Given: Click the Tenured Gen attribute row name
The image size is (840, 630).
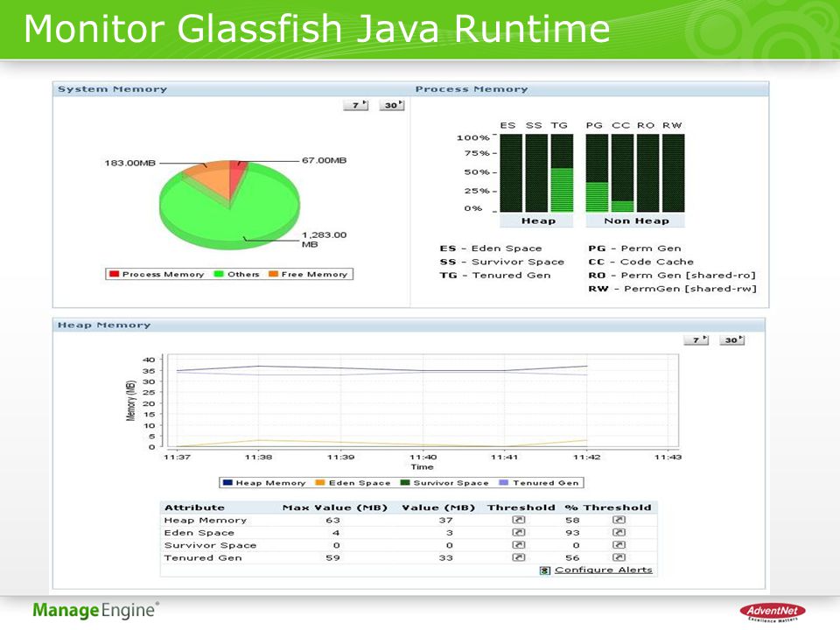Looking at the screenshot, I should 203,557.
